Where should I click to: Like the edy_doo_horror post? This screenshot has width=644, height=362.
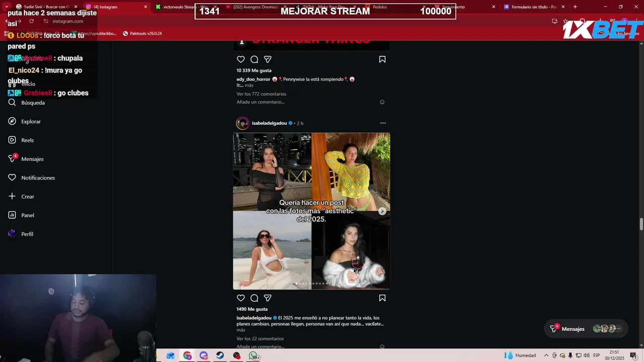[x=241, y=59]
